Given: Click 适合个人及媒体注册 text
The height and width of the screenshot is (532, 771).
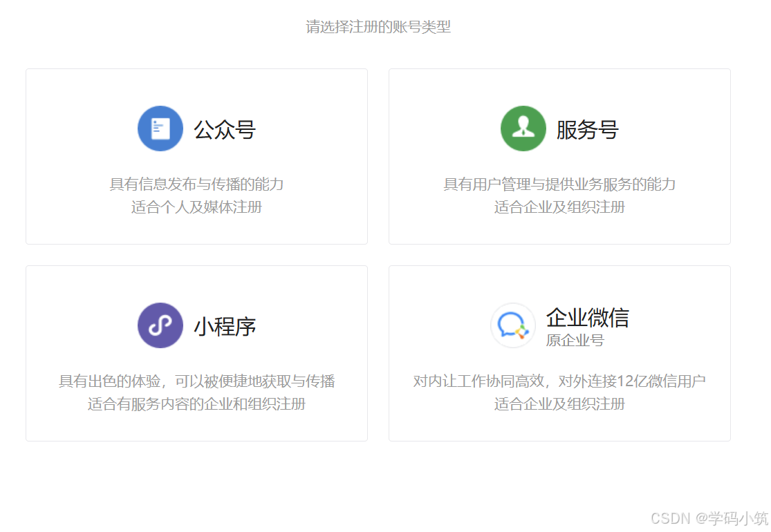Looking at the screenshot, I should pos(196,207).
